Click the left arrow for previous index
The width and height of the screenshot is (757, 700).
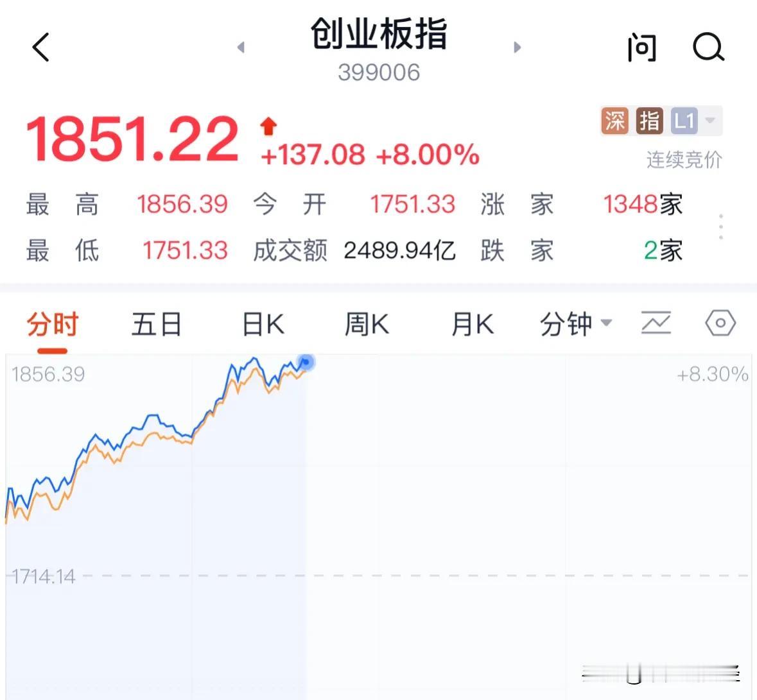click(241, 47)
